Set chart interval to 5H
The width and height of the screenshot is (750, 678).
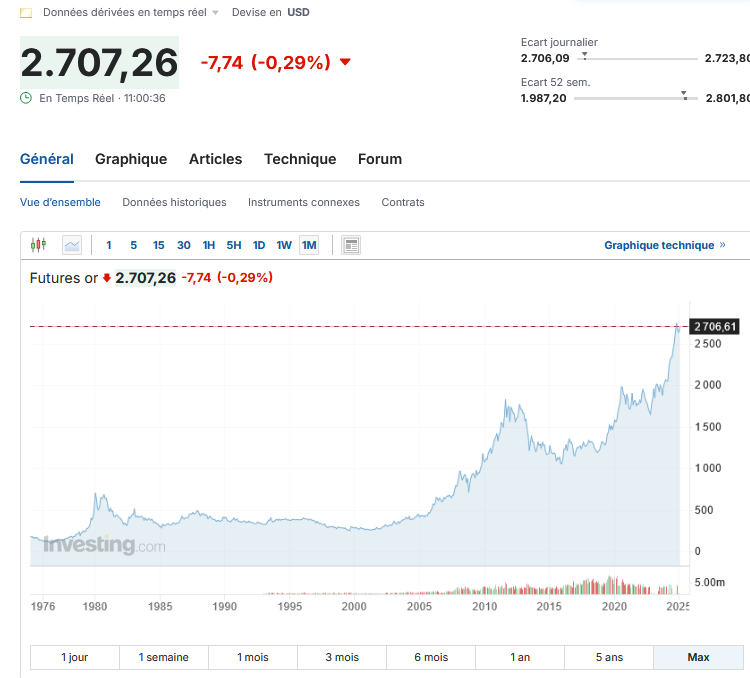pyautogui.click(x=234, y=245)
